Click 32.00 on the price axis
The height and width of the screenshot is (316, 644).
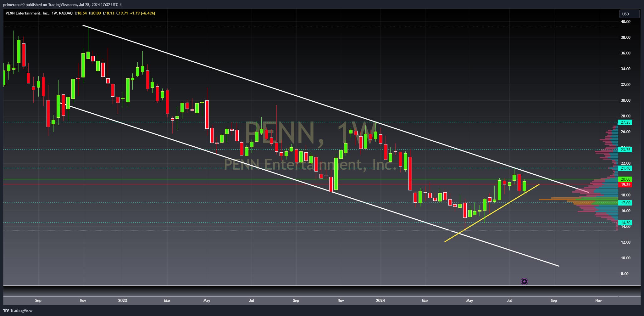coord(625,85)
